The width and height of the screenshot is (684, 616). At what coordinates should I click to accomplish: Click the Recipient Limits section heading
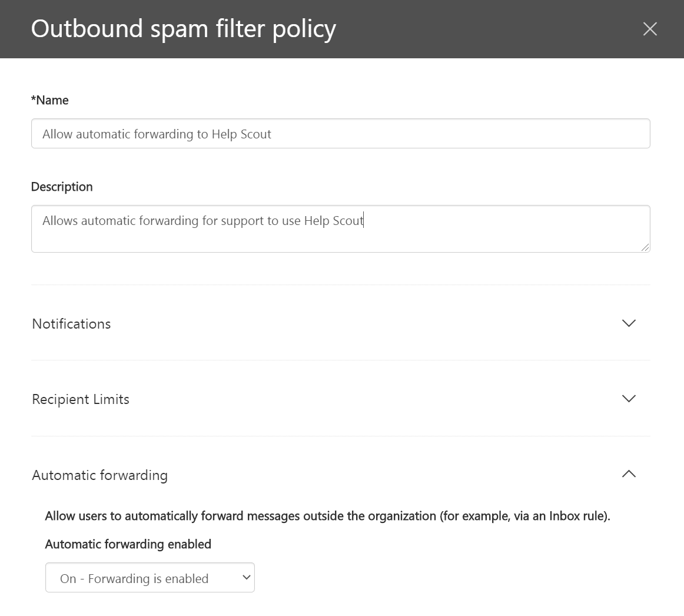(81, 399)
